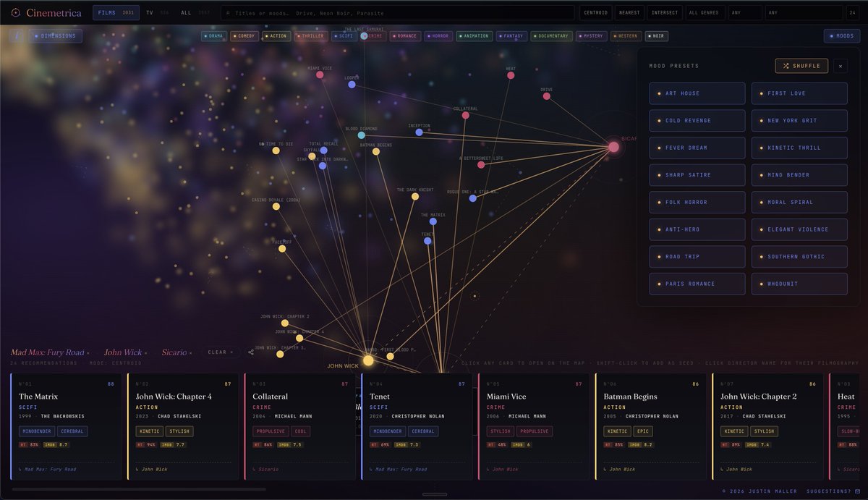Select the John Wick seed node

click(x=368, y=360)
